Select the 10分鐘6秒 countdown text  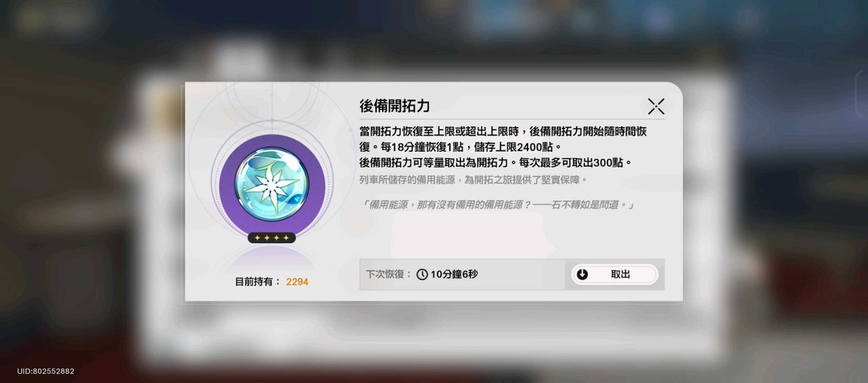[x=454, y=274]
